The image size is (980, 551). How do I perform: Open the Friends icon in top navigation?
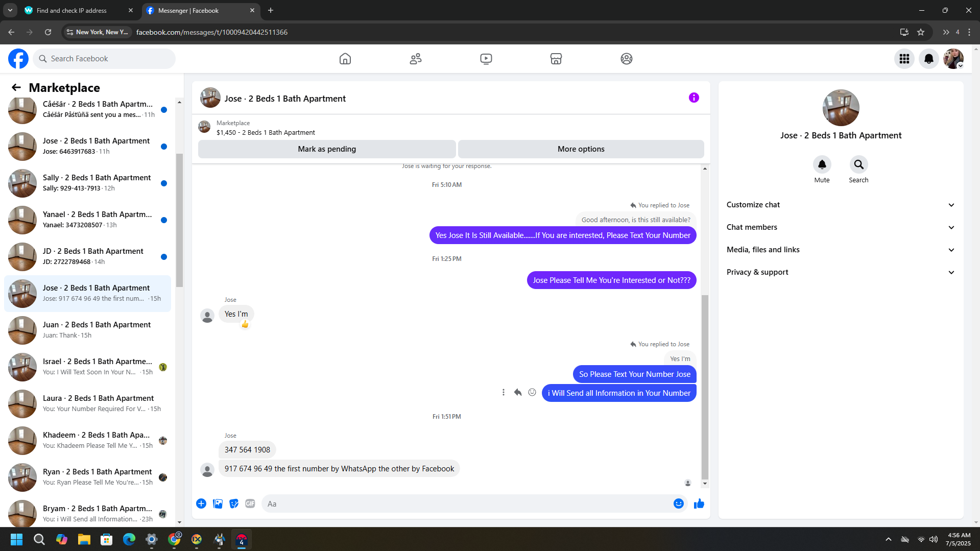click(x=416, y=59)
